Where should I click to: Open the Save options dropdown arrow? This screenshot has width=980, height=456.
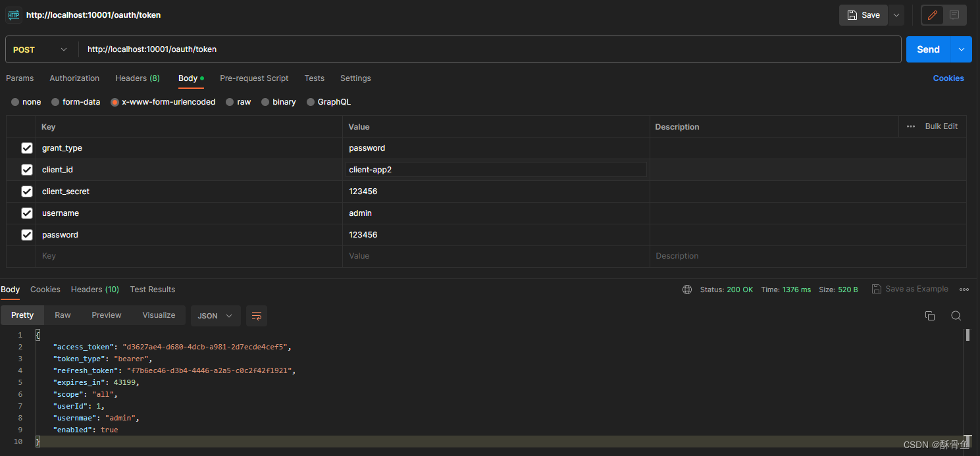[896, 15]
